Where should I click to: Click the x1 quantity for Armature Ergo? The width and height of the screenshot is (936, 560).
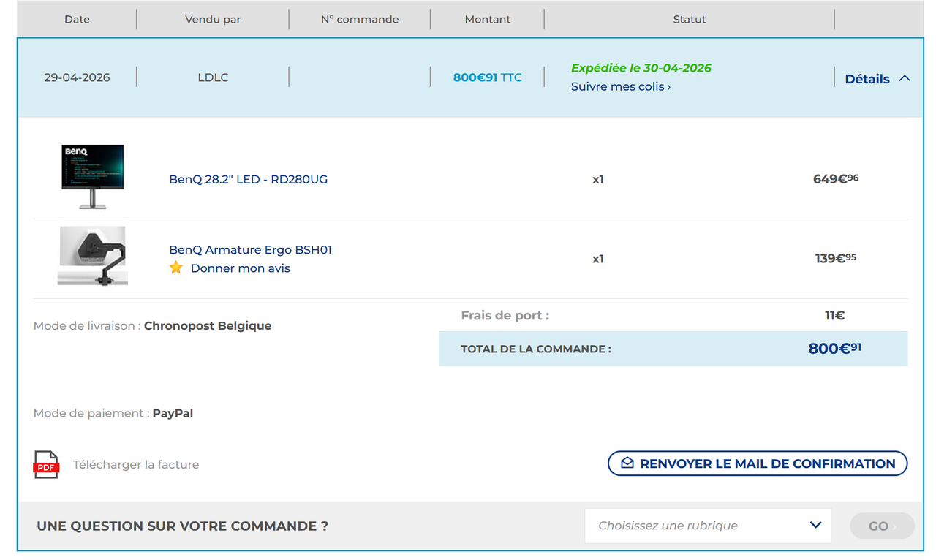pyautogui.click(x=598, y=259)
